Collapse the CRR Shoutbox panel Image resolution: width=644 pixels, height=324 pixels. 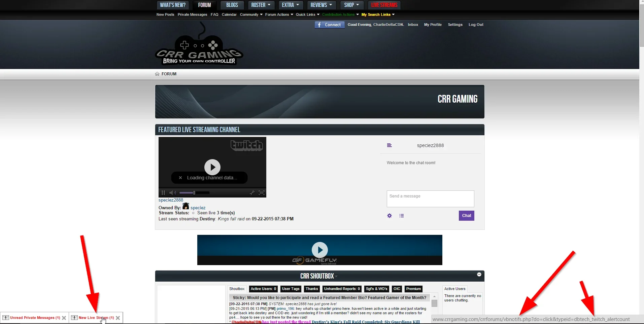click(479, 275)
